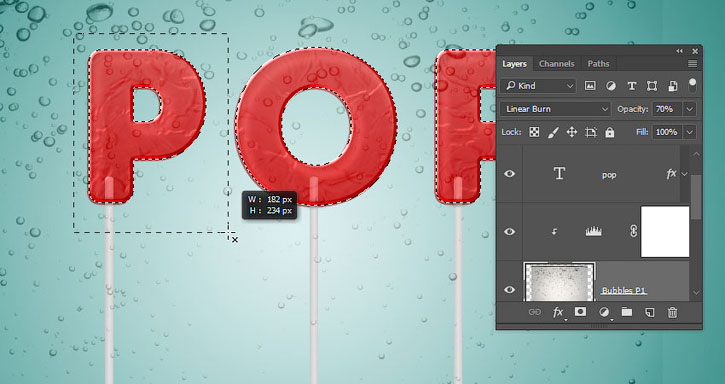Click the Fill label

642,132
